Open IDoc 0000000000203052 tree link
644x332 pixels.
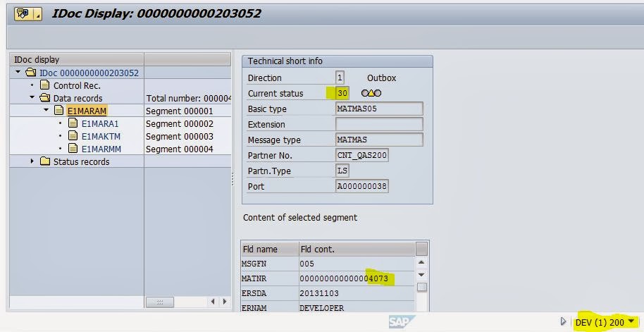(89, 73)
